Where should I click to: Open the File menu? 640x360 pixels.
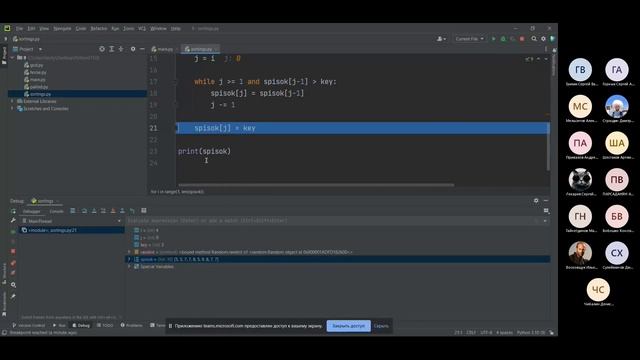coord(19,29)
